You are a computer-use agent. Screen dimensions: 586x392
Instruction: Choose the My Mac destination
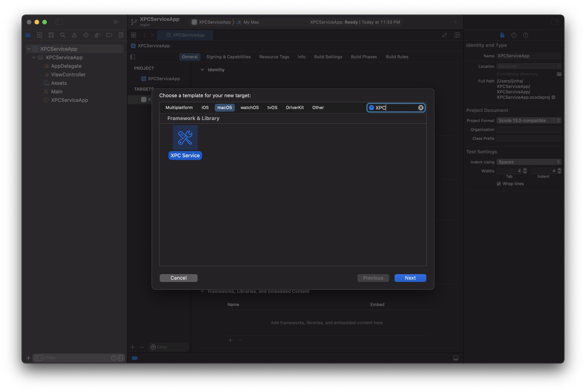coord(248,22)
